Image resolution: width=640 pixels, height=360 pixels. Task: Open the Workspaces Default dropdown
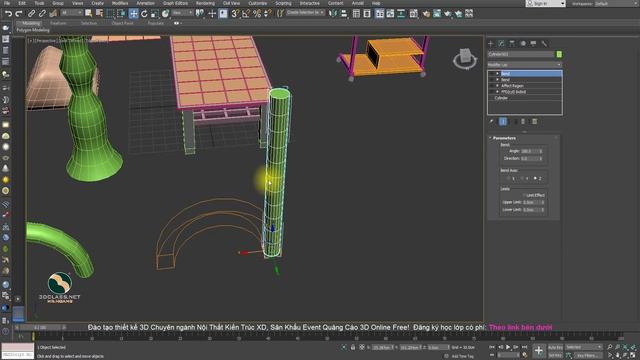point(616,3)
